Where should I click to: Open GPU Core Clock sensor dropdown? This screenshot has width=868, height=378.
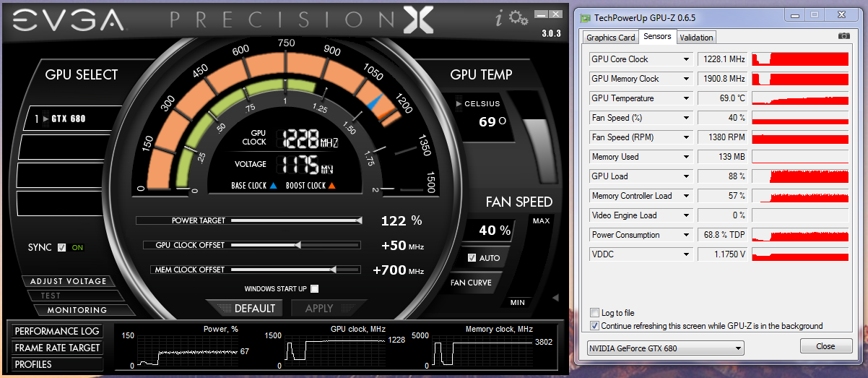687,59
